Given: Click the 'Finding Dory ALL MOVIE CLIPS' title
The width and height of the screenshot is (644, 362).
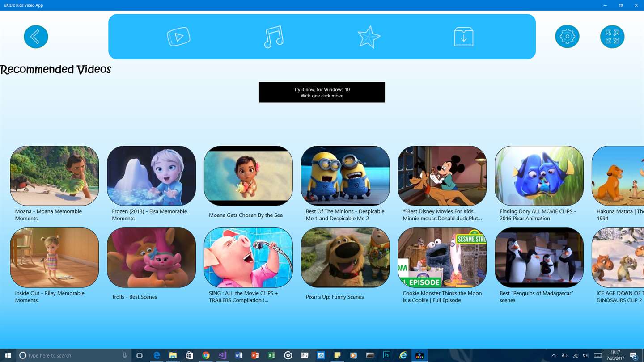Looking at the screenshot, I should point(538,215).
